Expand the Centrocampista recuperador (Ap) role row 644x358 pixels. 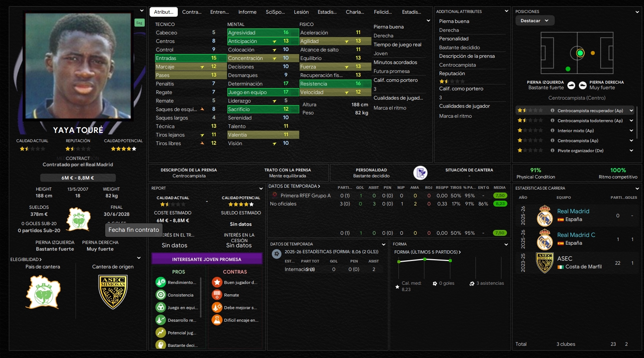[x=631, y=111]
